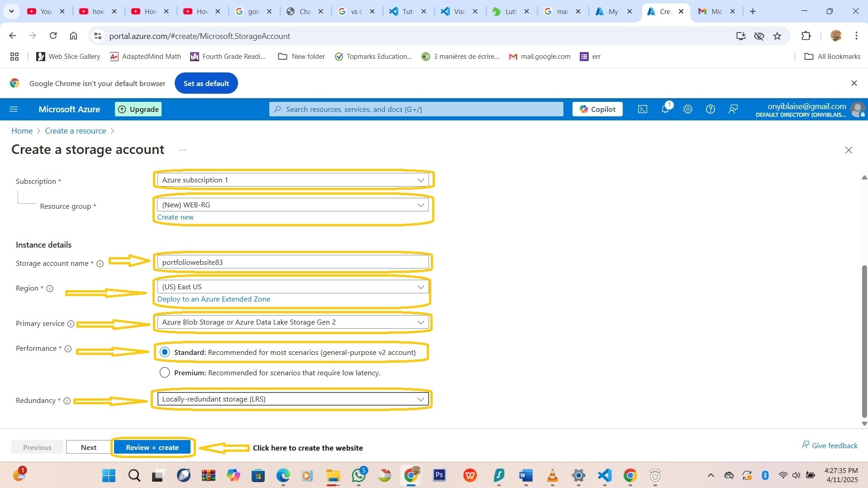
Task: Click Create new resource group link
Action: pyautogui.click(x=175, y=217)
